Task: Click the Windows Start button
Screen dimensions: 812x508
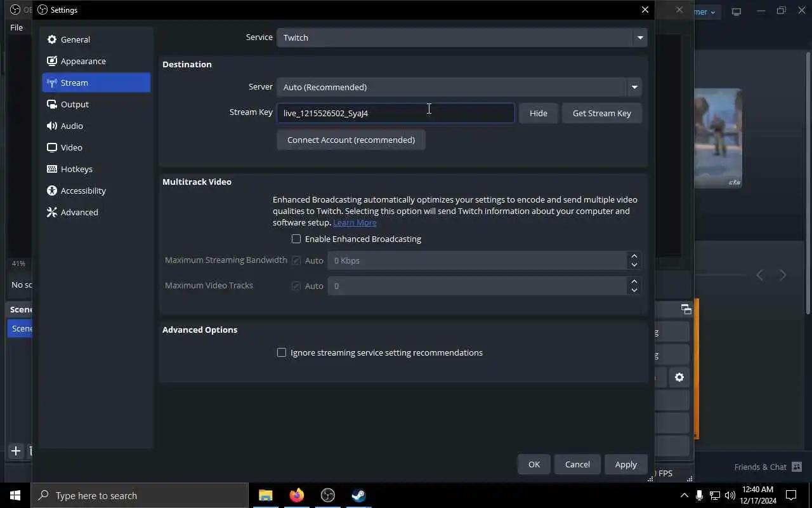Action: tap(15, 495)
